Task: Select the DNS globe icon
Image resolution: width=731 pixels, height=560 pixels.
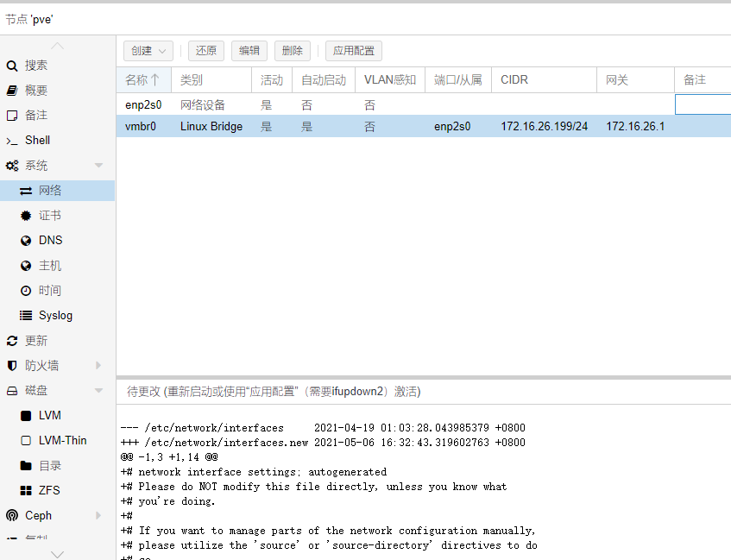Action: (26, 241)
